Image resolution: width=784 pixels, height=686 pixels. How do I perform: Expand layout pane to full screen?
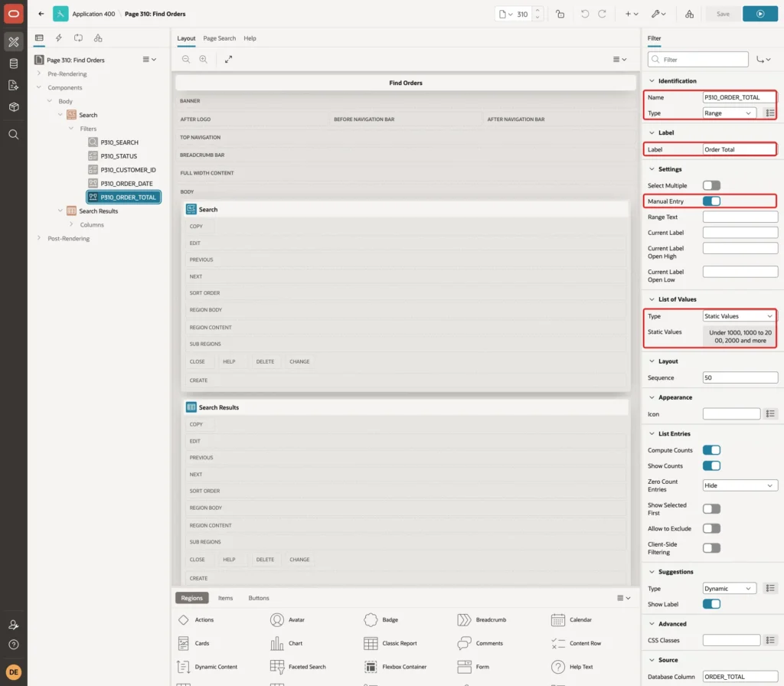[x=228, y=59]
